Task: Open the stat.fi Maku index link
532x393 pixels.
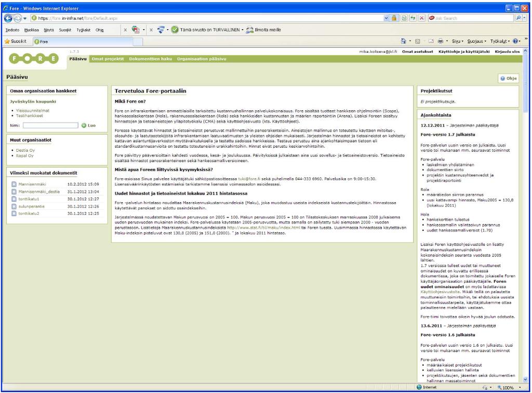Action: click(263, 228)
